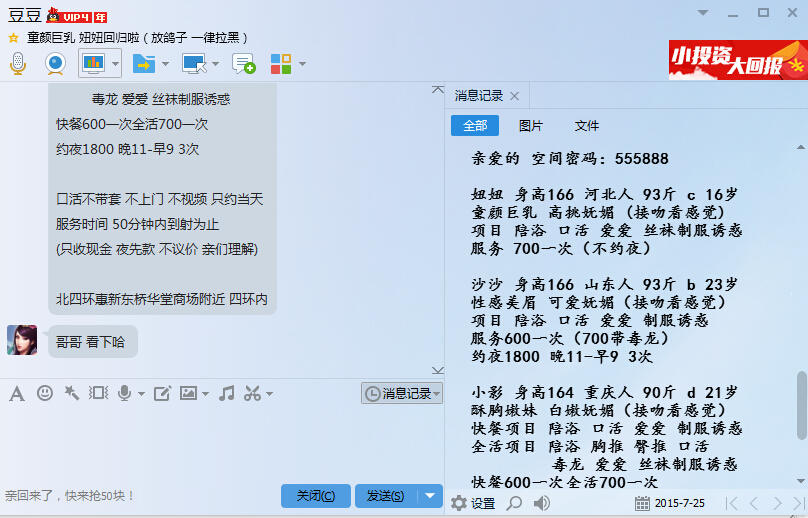Open the 亲回来了，快来抢50块 link

[70, 496]
